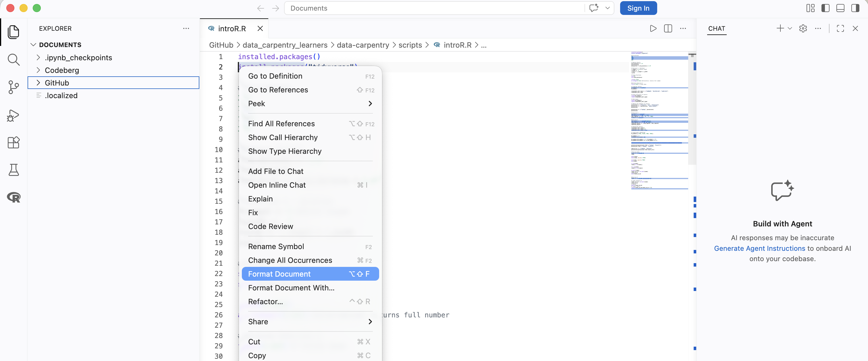This screenshot has width=868, height=361.
Task: Open the Extensions view
Action: (13, 142)
